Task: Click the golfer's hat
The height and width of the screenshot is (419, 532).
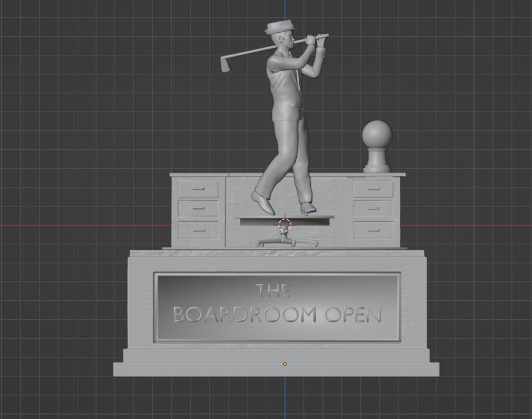Action: (279, 29)
